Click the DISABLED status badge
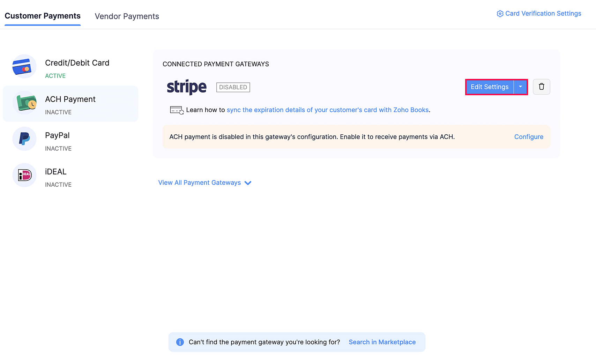This screenshot has height=364, width=596. (x=233, y=87)
